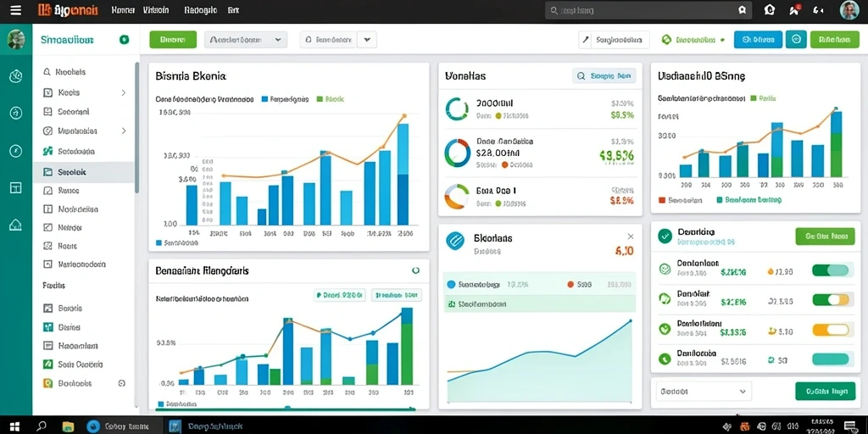
Task: Click the green button in the checklist panel header
Action: [x=825, y=236]
